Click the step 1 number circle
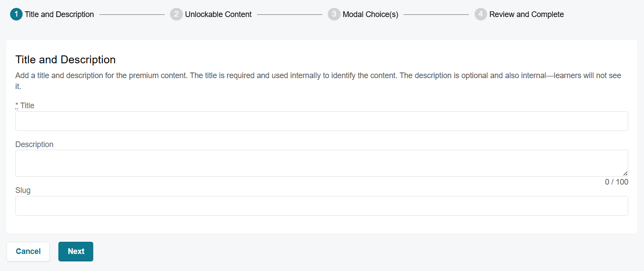 point(16,14)
